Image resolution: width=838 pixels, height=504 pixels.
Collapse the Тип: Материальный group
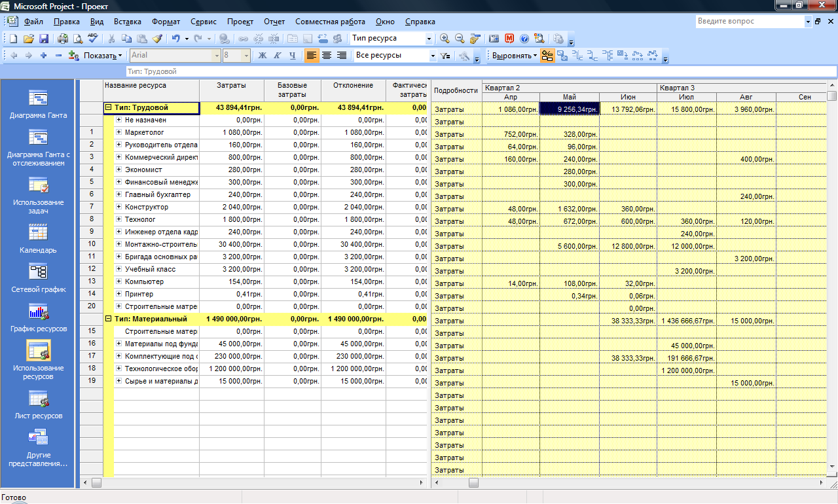pos(109,319)
